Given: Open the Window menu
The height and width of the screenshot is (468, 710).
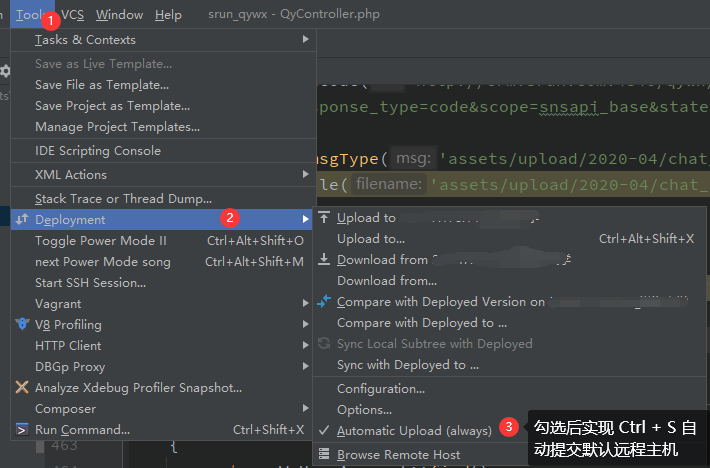Looking at the screenshot, I should click(x=120, y=14).
